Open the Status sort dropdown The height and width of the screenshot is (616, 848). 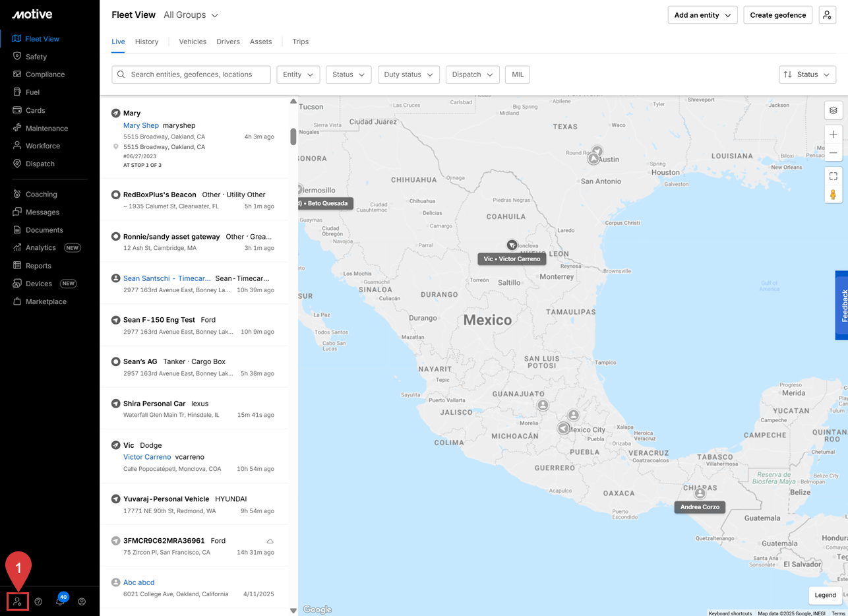point(807,75)
